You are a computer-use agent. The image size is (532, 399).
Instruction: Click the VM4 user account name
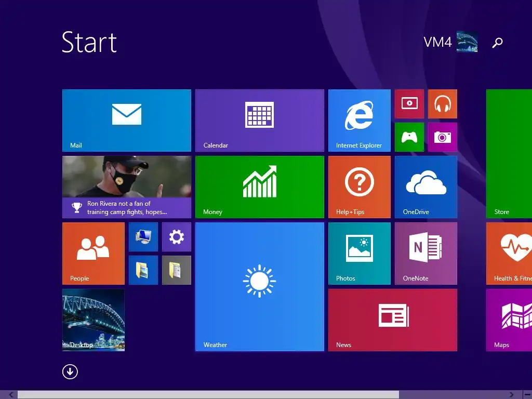[x=437, y=43]
